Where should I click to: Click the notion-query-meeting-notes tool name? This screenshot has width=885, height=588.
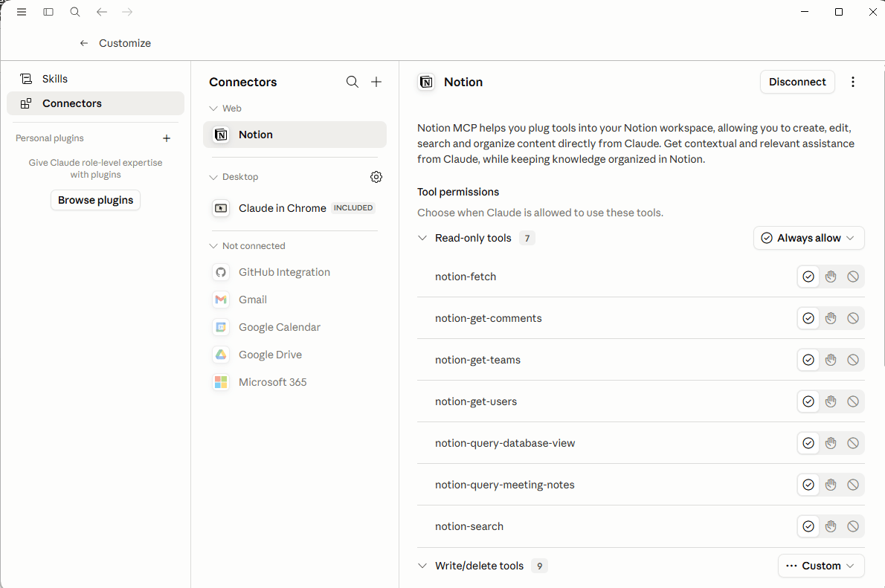click(x=504, y=485)
